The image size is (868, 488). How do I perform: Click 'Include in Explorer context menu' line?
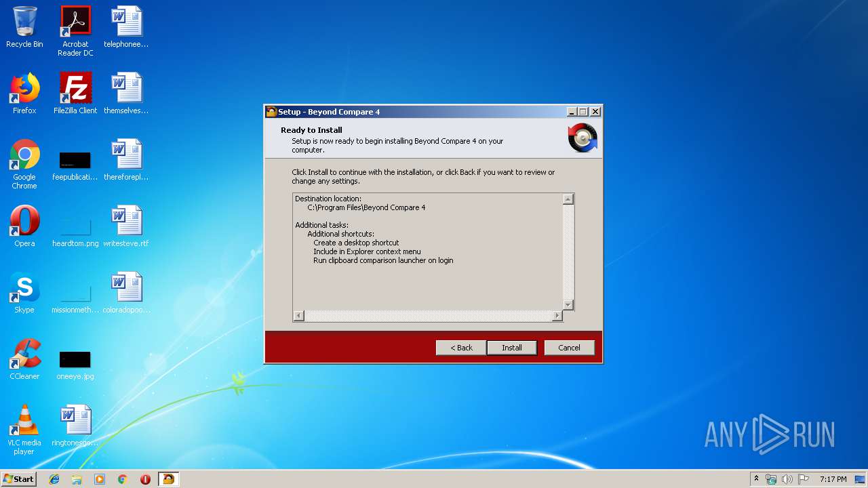pyautogui.click(x=367, y=251)
